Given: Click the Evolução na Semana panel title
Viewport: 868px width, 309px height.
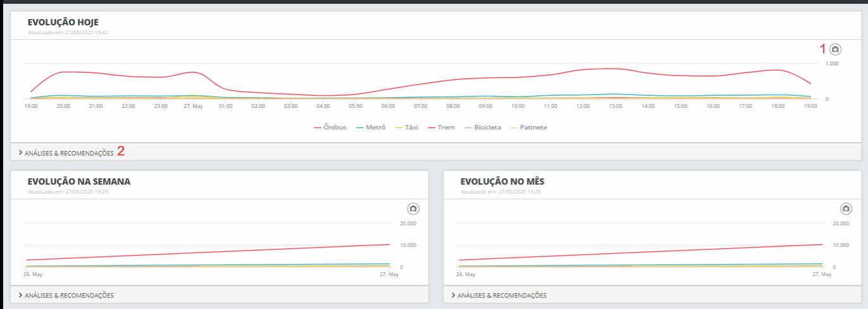Looking at the screenshot, I should pos(79,181).
